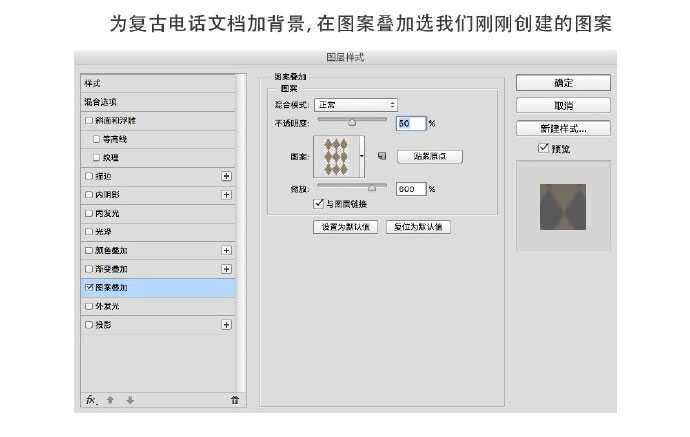Click the move effect up arrow

[x=111, y=399]
